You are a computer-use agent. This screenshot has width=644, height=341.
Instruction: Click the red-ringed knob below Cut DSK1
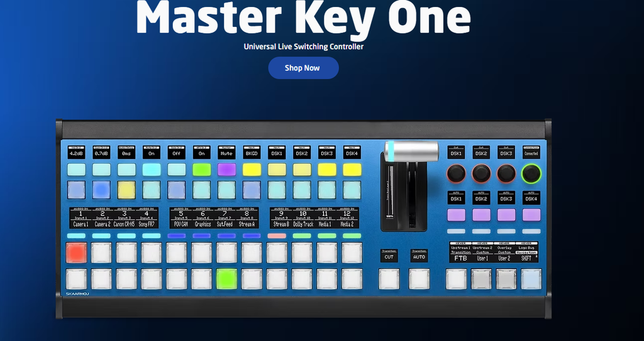point(457,173)
